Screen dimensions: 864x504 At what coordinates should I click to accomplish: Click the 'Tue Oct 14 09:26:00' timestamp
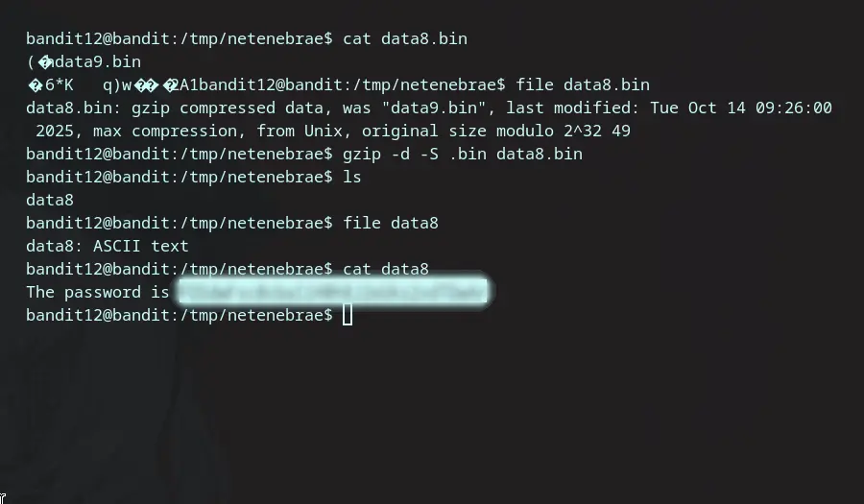[x=740, y=108]
